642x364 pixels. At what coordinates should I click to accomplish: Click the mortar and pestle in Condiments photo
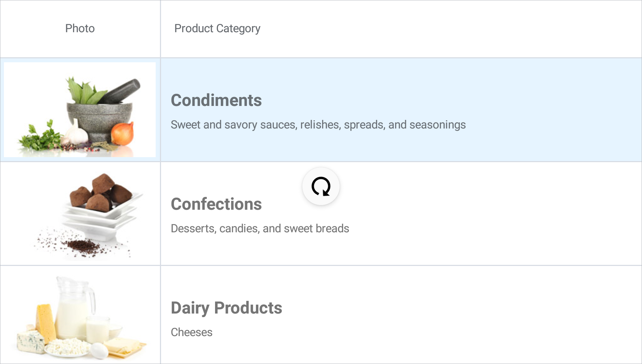click(x=100, y=115)
